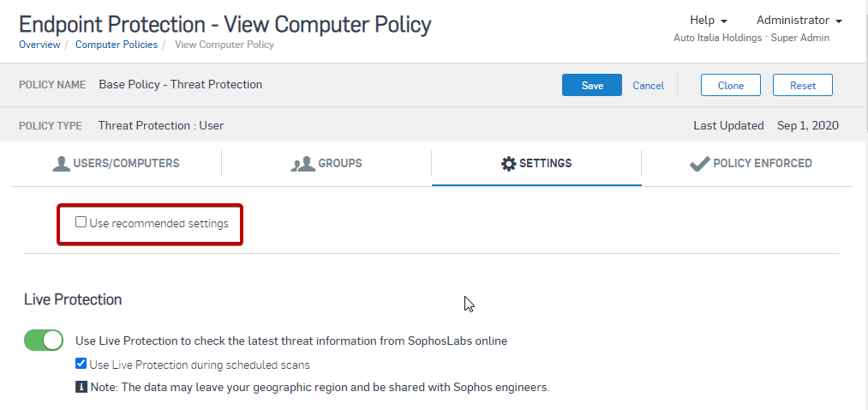Viewport: 868px width, 410px height.
Task: Enable Use recommended settings checkbox
Action: tap(81, 222)
